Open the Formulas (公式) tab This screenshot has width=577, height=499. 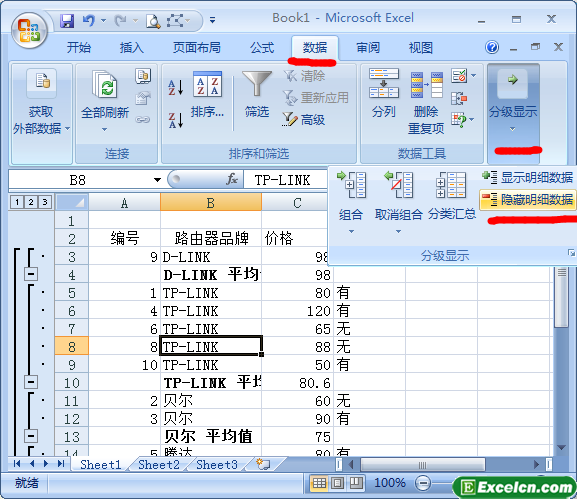click(262, 47)
